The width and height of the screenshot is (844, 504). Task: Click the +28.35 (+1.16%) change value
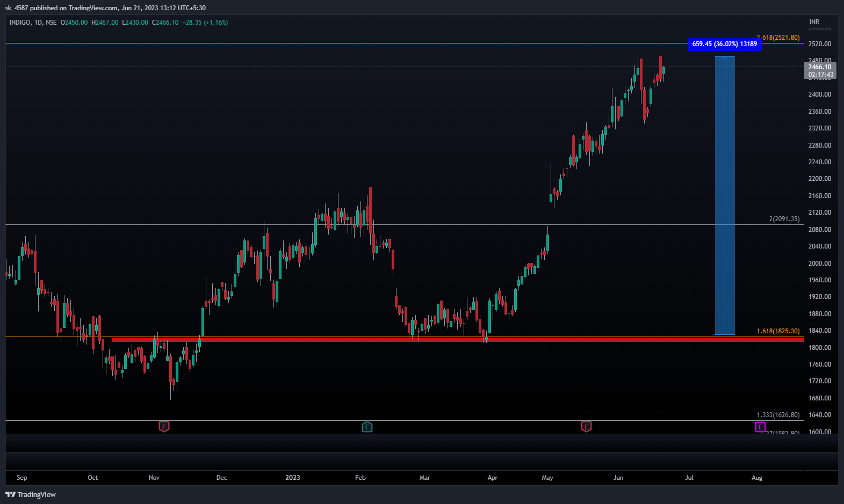point(205,23)
